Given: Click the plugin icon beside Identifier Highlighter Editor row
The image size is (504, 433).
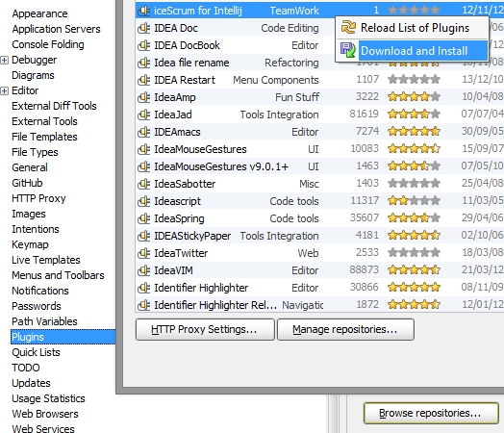Looking at the screenshot, I should 143,288.
